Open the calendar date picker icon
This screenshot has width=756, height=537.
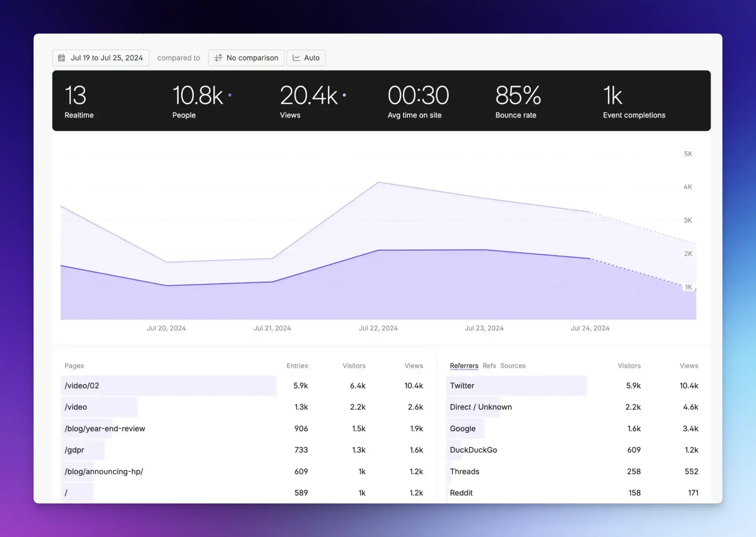pos(62,58)
